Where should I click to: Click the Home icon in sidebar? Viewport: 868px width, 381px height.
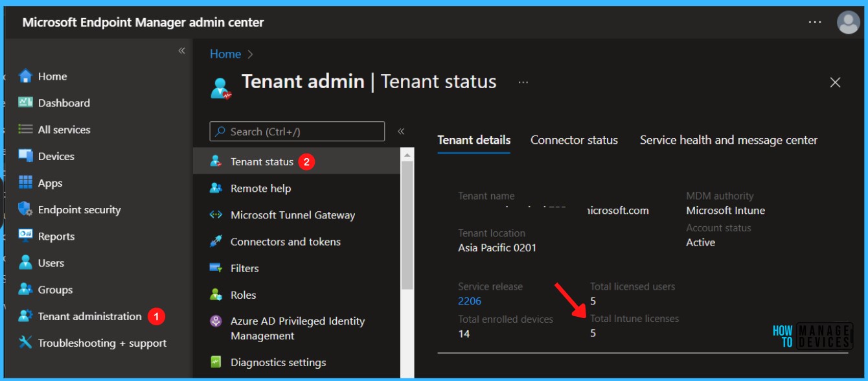click(x=25, y=76)
